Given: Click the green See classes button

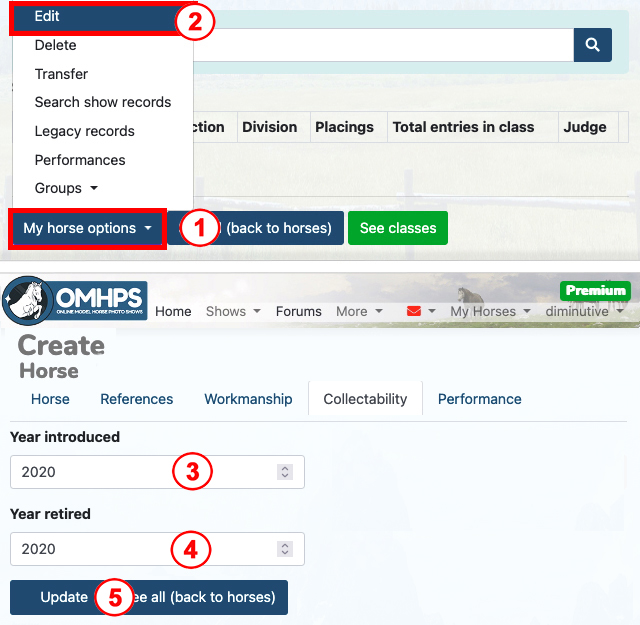Looking at the screenshot, I should pyautogui.click(x=397, y=228).
